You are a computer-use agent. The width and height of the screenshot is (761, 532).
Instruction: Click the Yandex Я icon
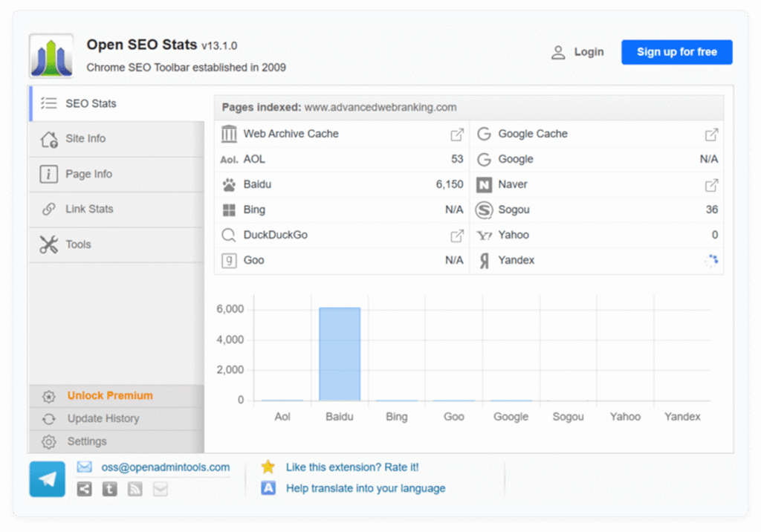484,261
